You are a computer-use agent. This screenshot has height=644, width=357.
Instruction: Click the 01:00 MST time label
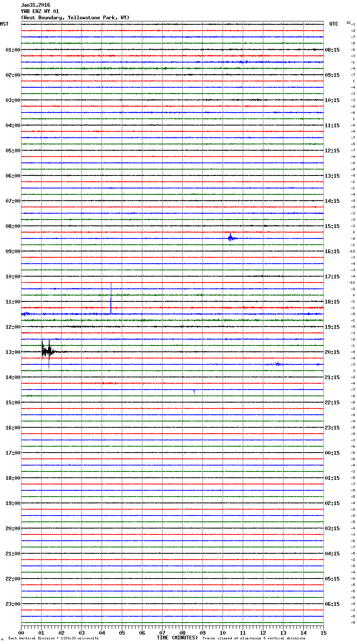click(x=13, y=50)
